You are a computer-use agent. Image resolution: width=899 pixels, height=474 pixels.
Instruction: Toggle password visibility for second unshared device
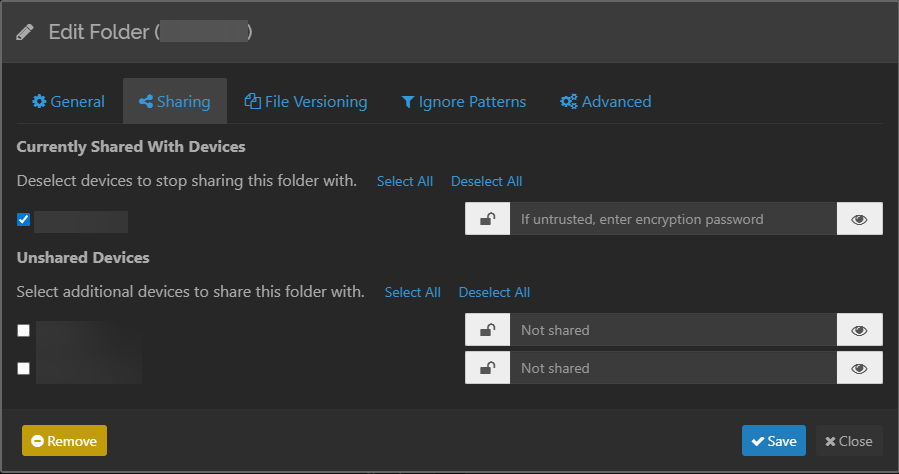pyautogui.click(x=859, y=368)
